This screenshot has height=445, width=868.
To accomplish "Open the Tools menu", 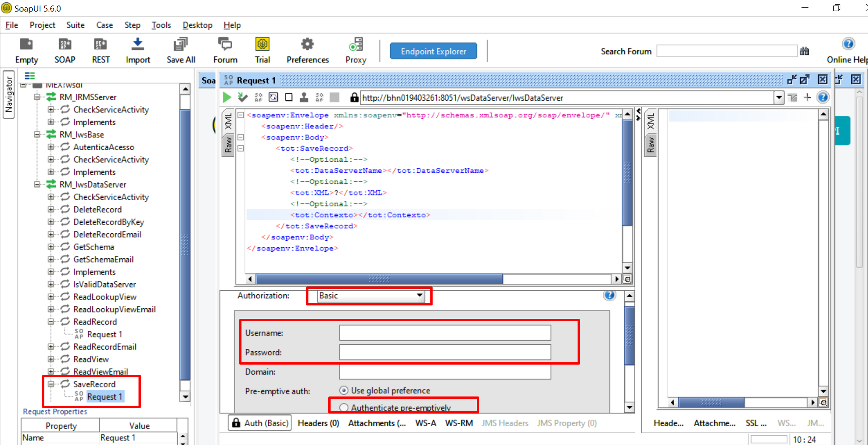I will point(161,25).
